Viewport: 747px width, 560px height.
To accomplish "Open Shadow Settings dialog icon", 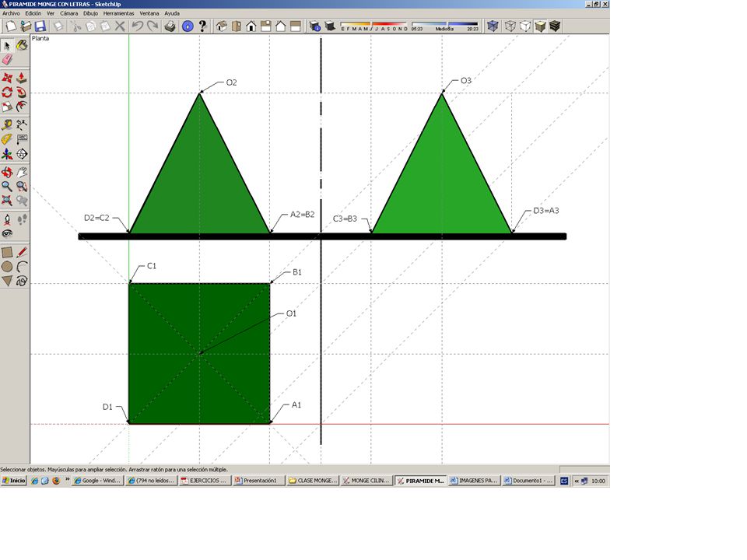I will 314,26.
